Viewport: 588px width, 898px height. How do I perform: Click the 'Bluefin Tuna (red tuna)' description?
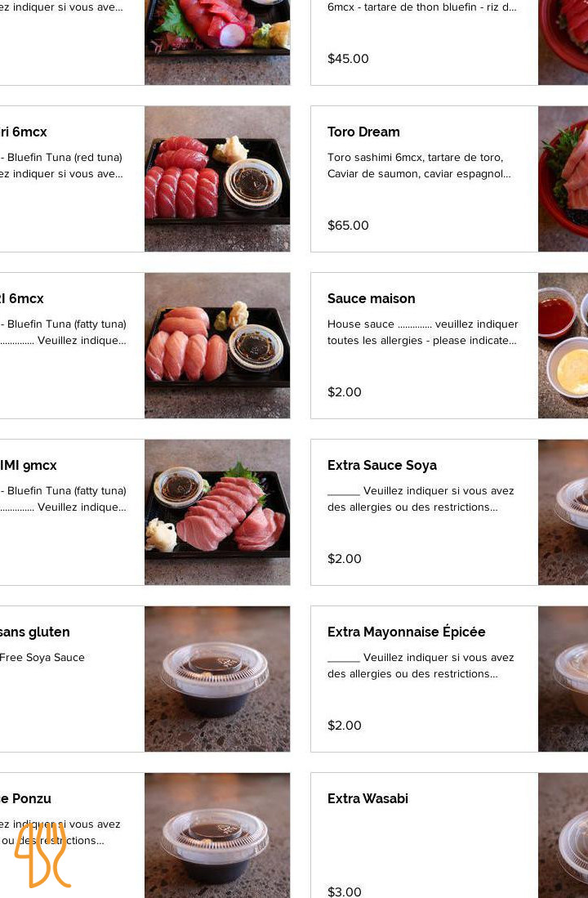click(x=65, y=158)
